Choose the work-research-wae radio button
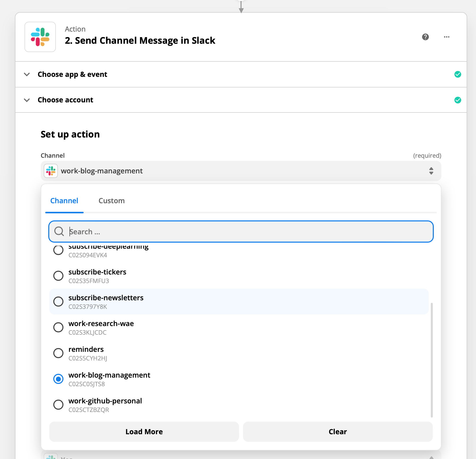 coord(58,327)
